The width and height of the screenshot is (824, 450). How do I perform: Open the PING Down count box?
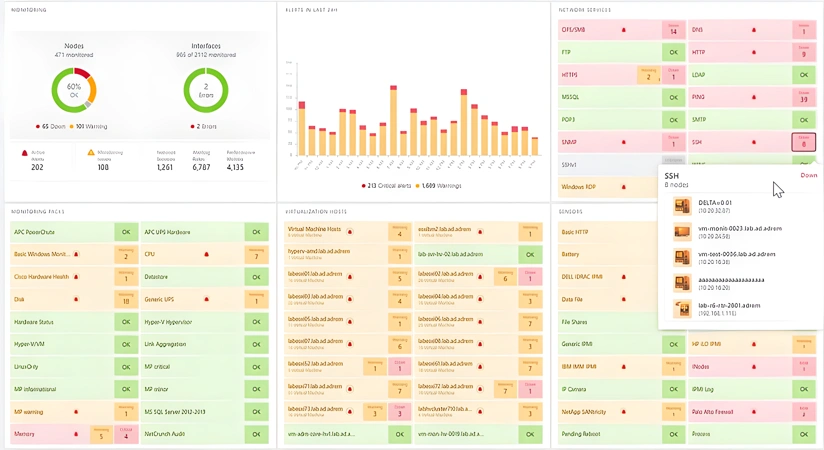click(x=804, y=97)
